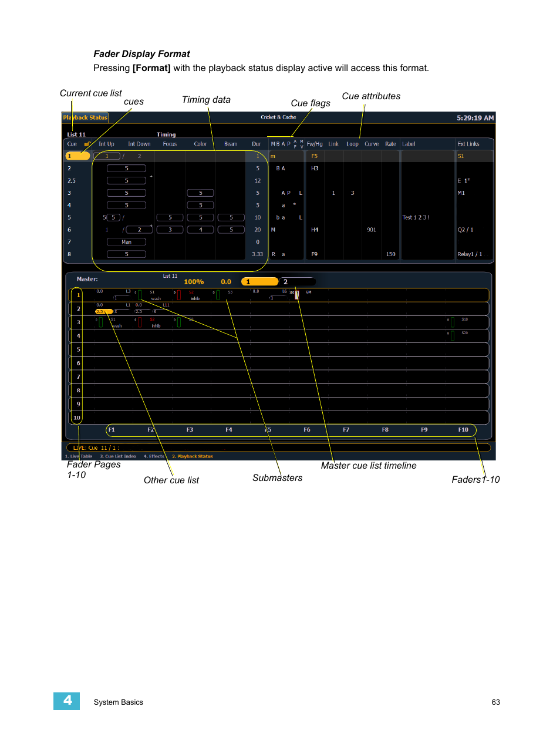This screenshot has width=560, height=747.
Task: Click the F10 fader label
Action: pos(463,430)
